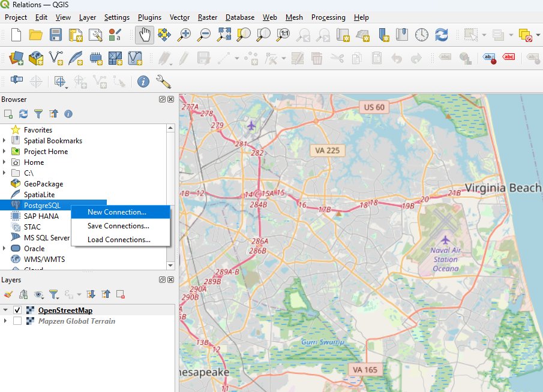Click the New Project icon
This screenshot has height=392, width=543.
[16, 35]
